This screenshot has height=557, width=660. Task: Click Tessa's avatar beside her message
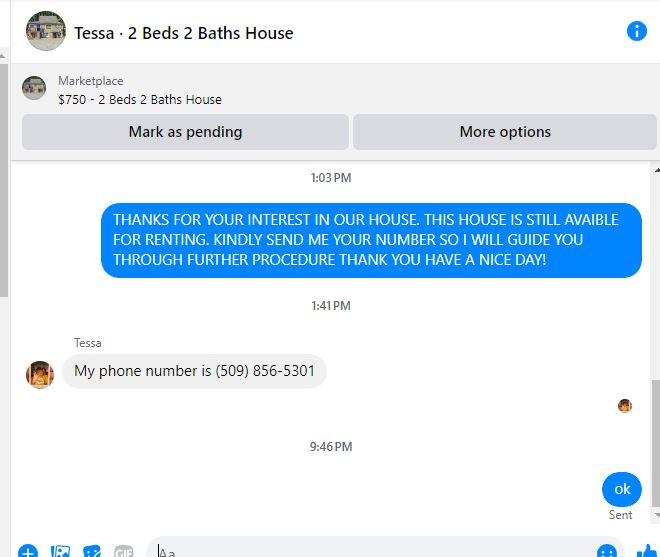pos(40,374)
